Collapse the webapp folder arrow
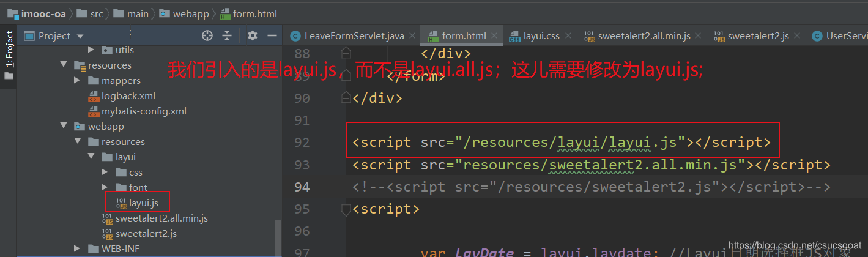Image resolution: width=868 pixels, height=257 pixels. point(63,126)
